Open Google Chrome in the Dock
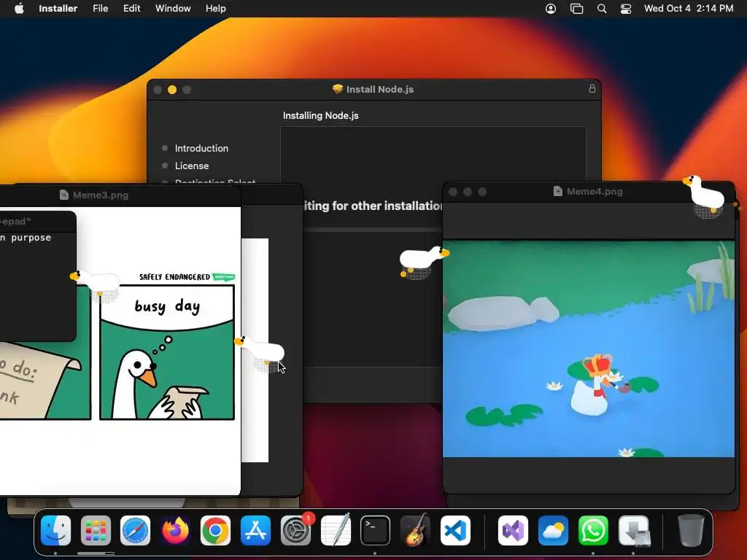This screenshot has height=560, width=747. coord(215,531)
